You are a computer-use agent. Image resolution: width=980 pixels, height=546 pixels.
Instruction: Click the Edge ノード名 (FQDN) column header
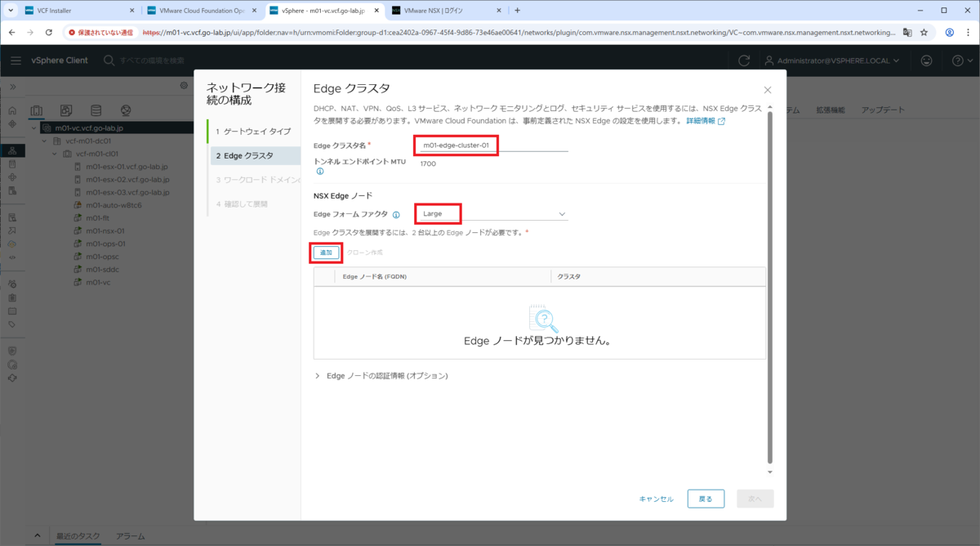[x=374, y=276]
